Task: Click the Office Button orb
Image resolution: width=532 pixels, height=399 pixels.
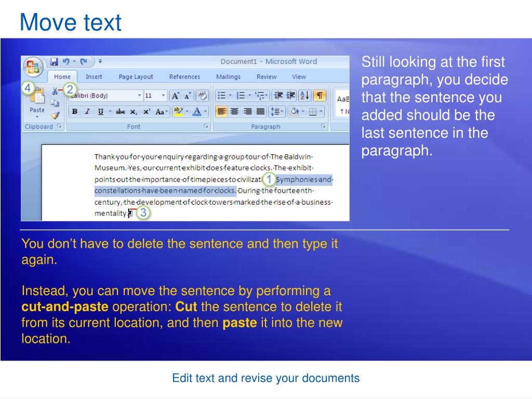Action: pyautogui.click(x=33, y=66)
